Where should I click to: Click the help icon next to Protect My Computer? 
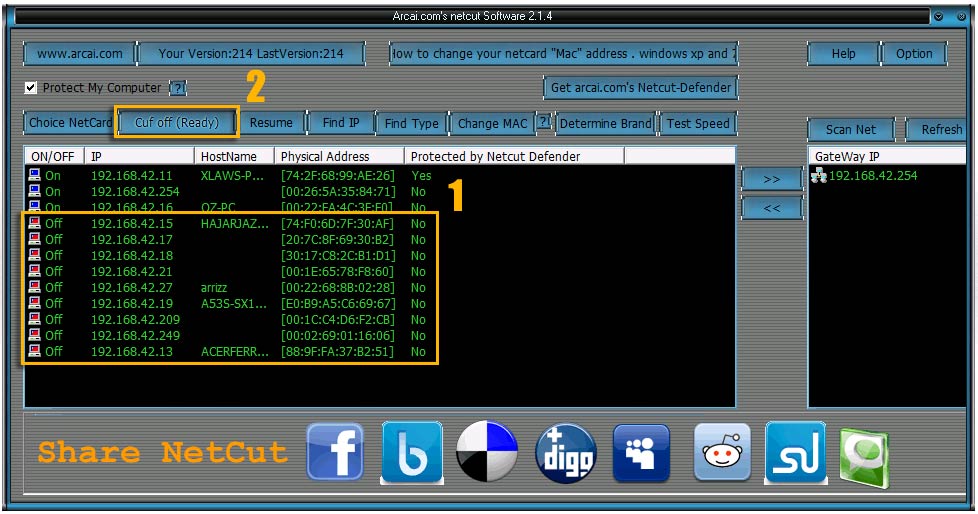tap(178, 88)
